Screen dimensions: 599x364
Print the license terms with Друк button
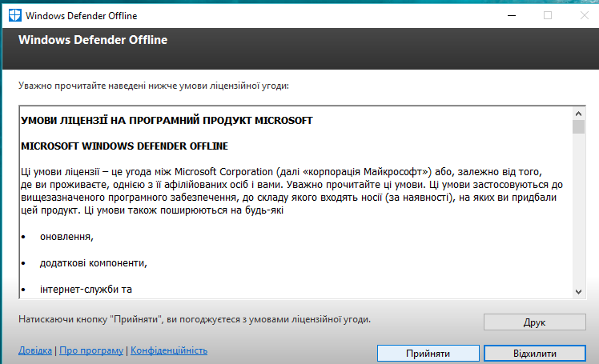[x=534, y=322]
